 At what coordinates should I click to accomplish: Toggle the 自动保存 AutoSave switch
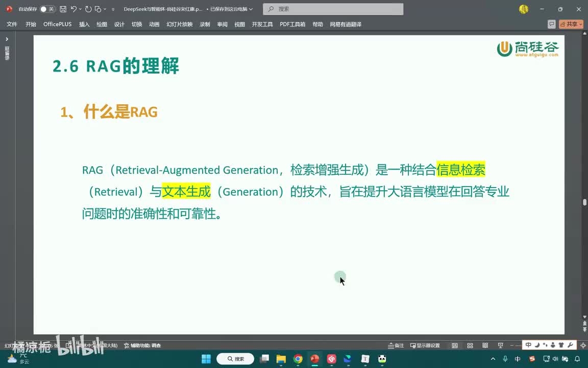coord(47,9)
